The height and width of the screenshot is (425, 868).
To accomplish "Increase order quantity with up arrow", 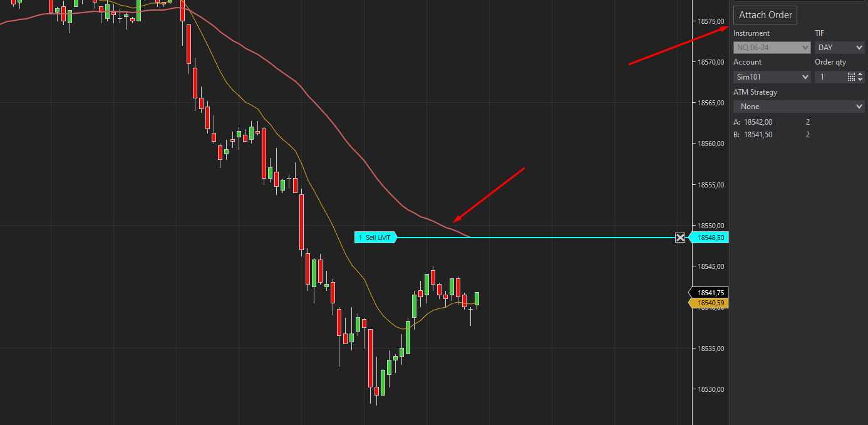I will (x=860, y=74).
